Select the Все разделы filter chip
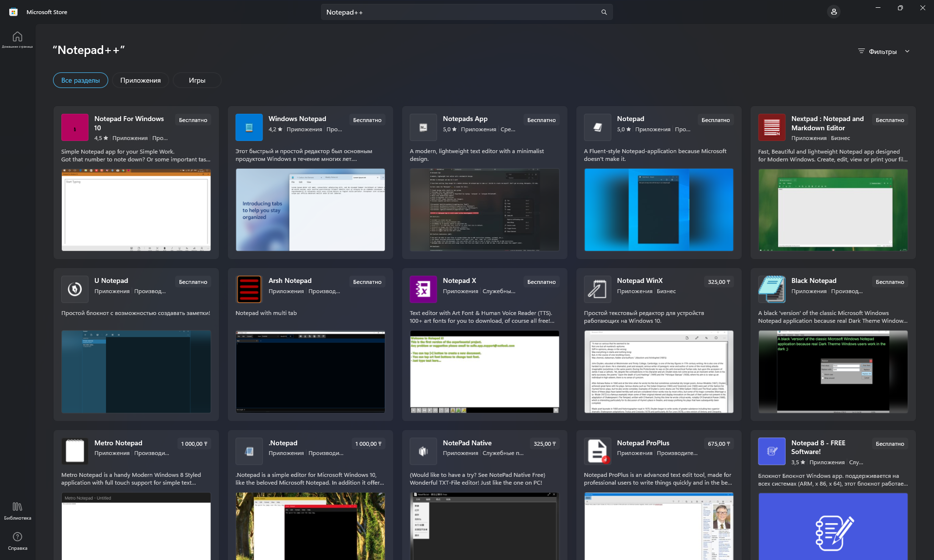This screenshot has height=560, width=934. pyautogui.click(x=80, y=80)
